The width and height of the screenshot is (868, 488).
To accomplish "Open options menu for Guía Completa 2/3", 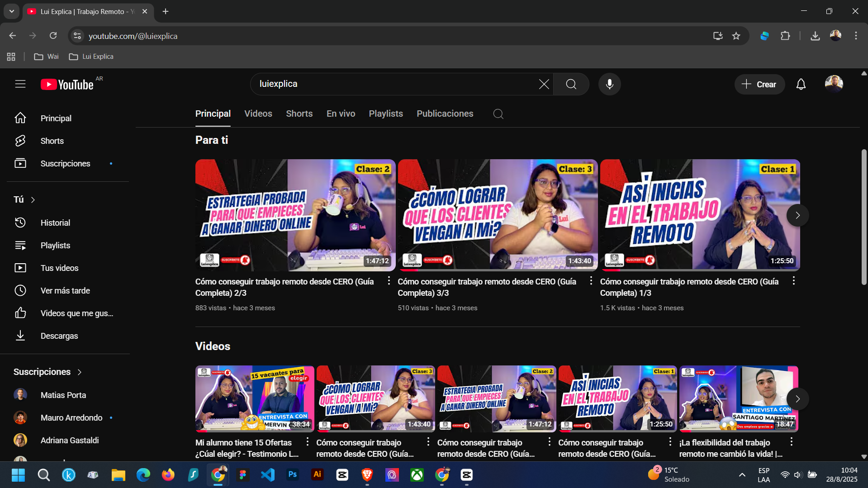I will 389,281.
